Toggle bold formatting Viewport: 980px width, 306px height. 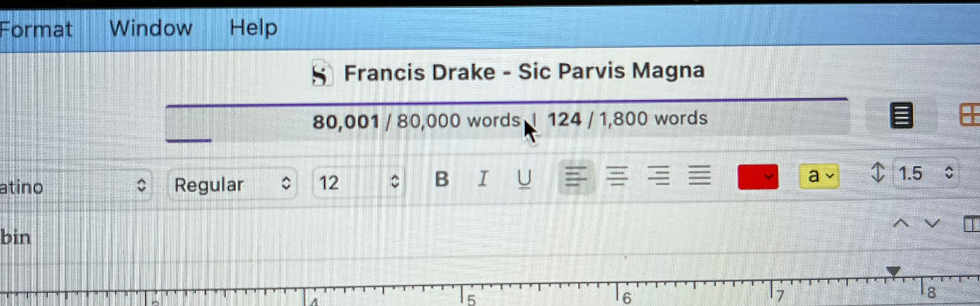(442, 179)
